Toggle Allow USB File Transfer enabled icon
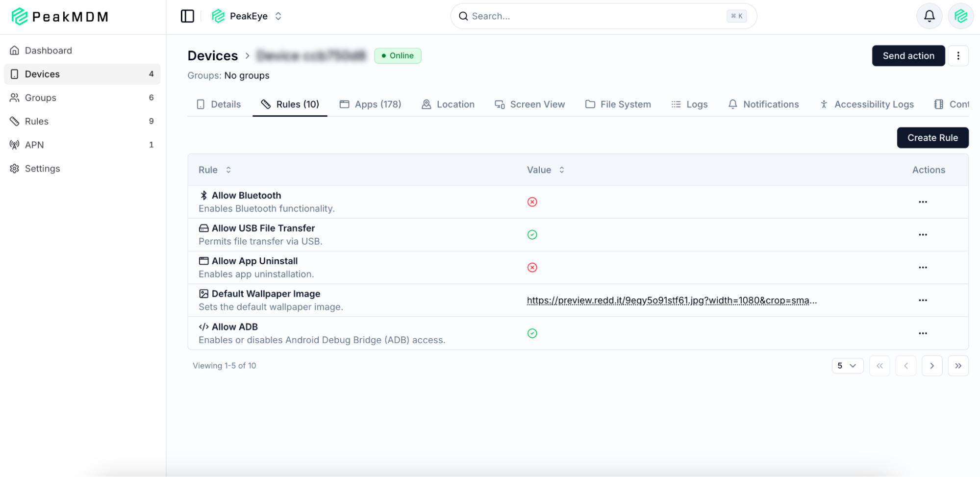 532,235
